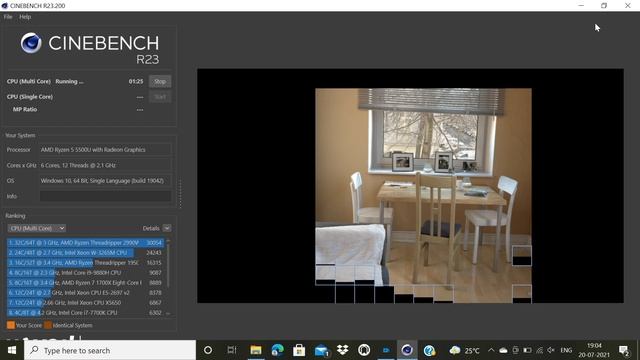This screenshot has height=360, width=640.
Task: Click the muted volume speaker icon
Action: point(551,350)
